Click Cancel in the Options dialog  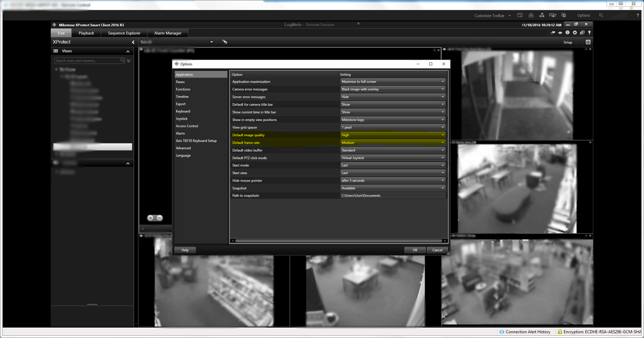[x=437, y=250]
